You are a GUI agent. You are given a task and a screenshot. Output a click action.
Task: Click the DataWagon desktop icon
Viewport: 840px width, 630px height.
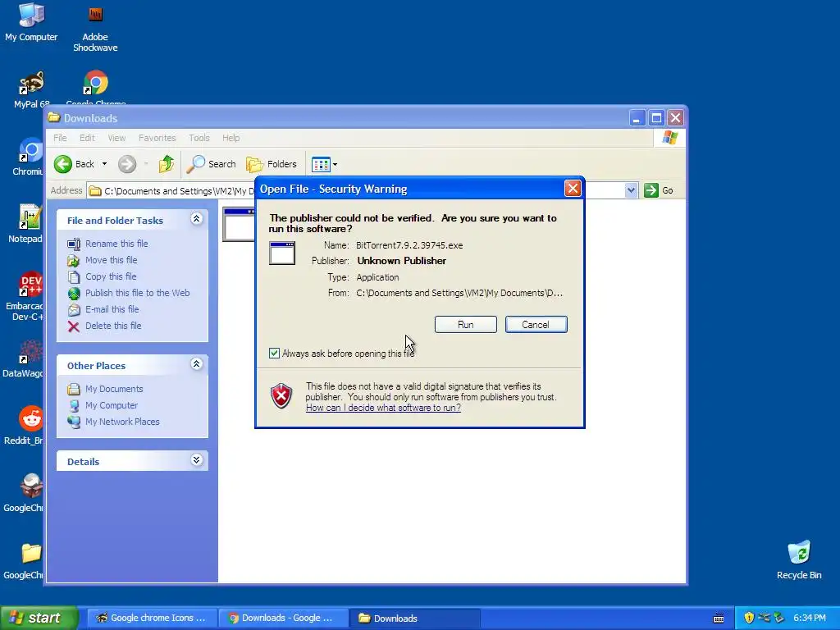24,359
